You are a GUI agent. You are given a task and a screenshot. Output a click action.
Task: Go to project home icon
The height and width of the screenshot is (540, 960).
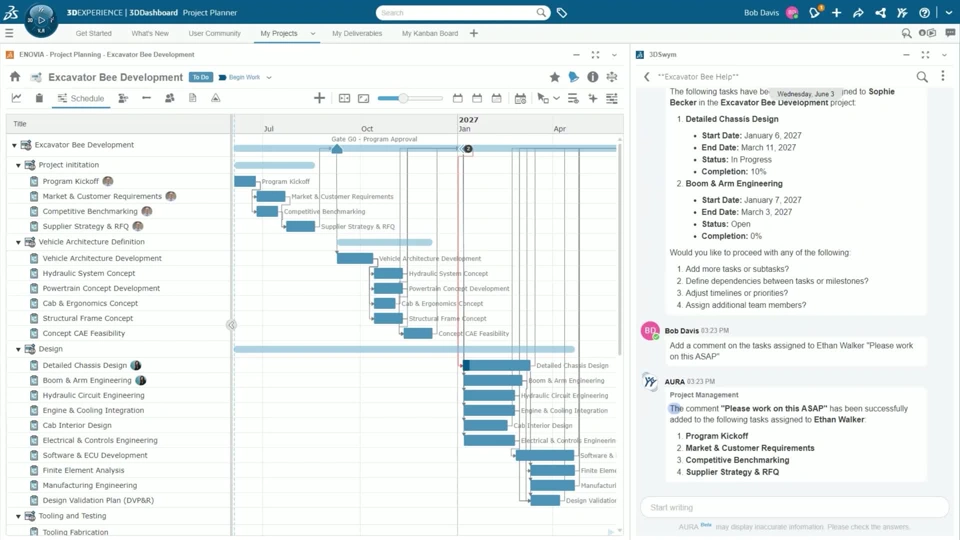point(15,77)
